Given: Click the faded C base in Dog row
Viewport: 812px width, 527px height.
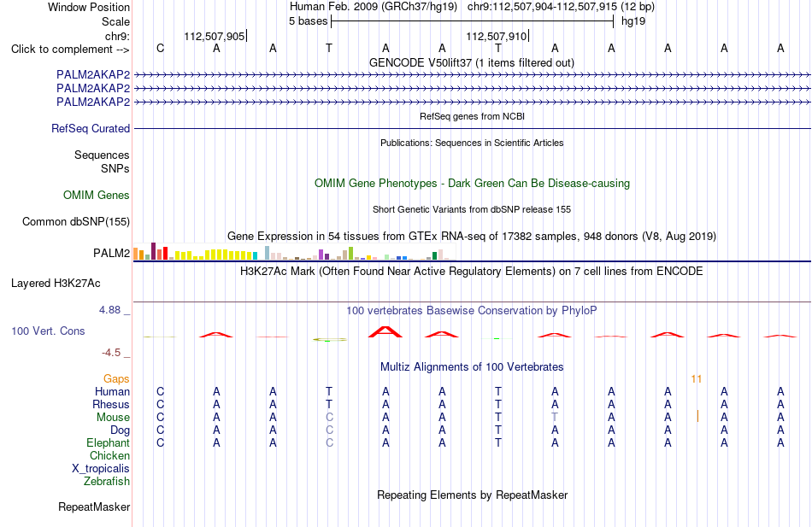Looking at the screenshot, I should 329,430.
